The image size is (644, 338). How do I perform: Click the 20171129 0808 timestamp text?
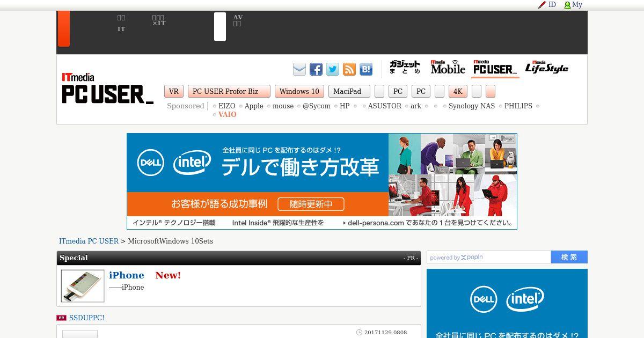pyautogui.click(x=385, y=333)
